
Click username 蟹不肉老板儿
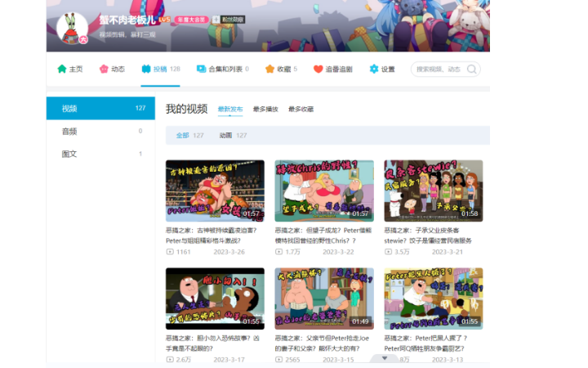(127, 20)
